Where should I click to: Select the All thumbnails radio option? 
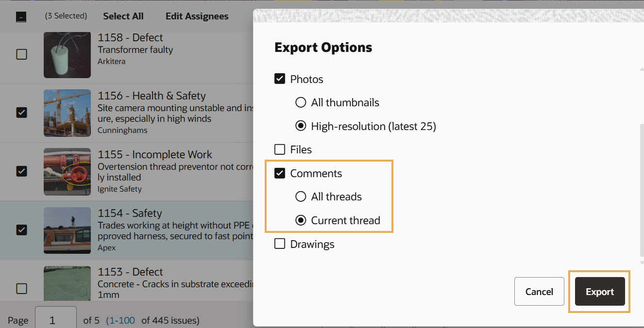[x=301, y=102]
